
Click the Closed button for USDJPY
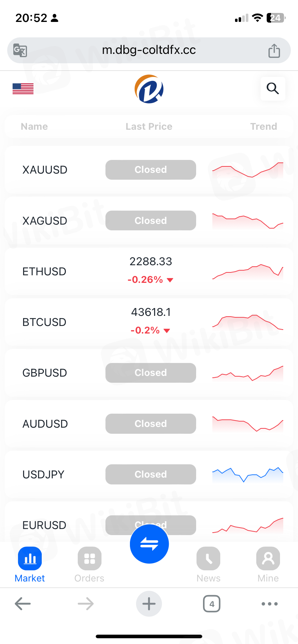tap(151, 474)
